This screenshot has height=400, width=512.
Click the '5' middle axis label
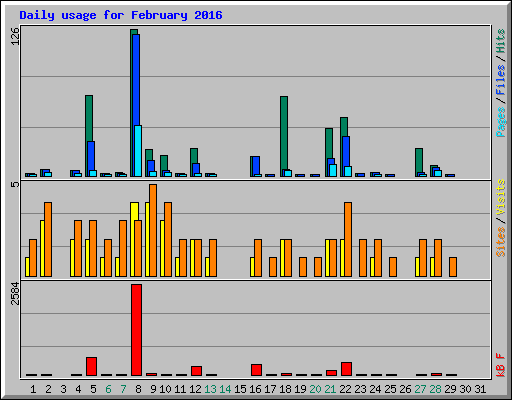[15, 184]
